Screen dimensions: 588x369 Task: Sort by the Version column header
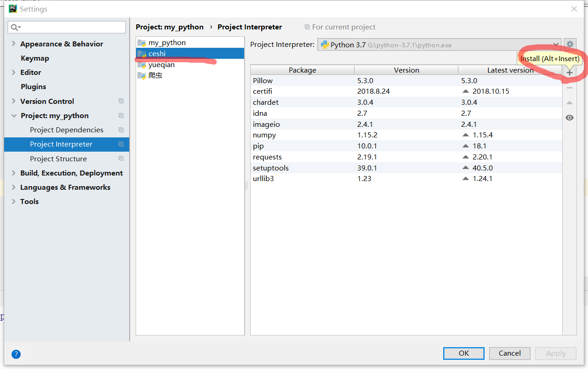tap(406, 70)
